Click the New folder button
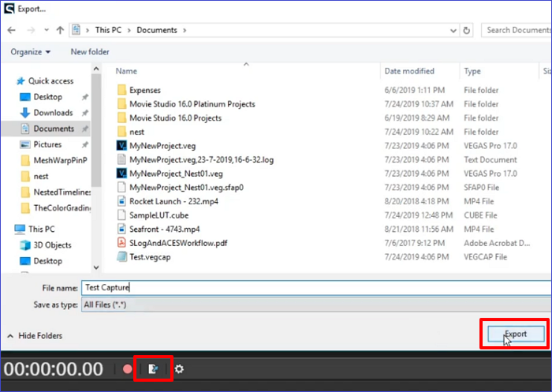 pyautogui.click(x=90, y=52)
